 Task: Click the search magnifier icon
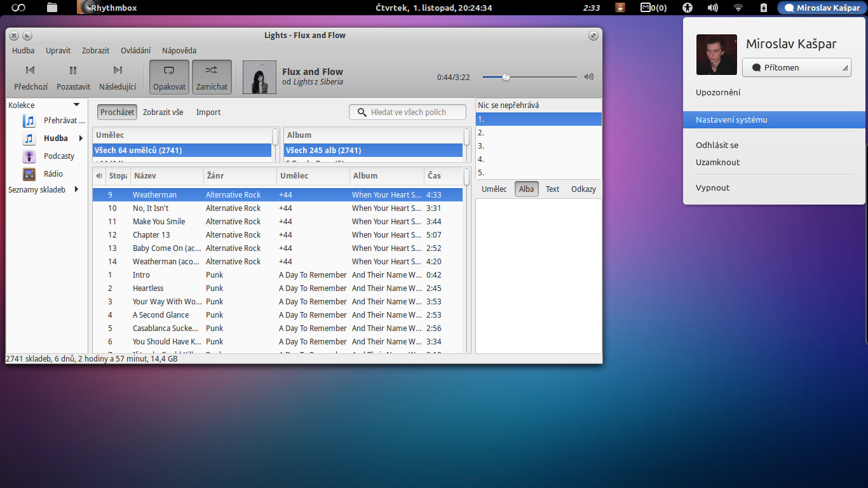pos(362,112)
